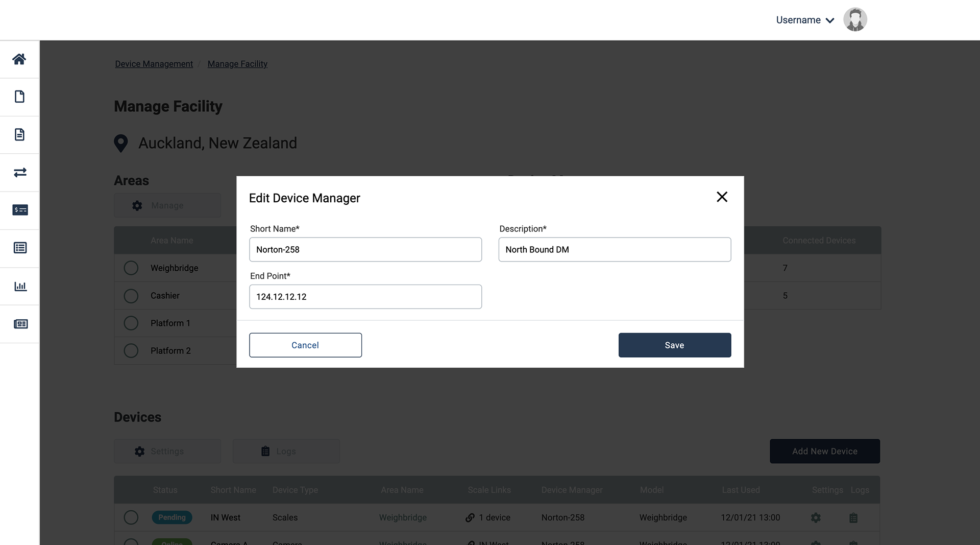
Task: Click the Save button
Action: [x=675, y=345]
